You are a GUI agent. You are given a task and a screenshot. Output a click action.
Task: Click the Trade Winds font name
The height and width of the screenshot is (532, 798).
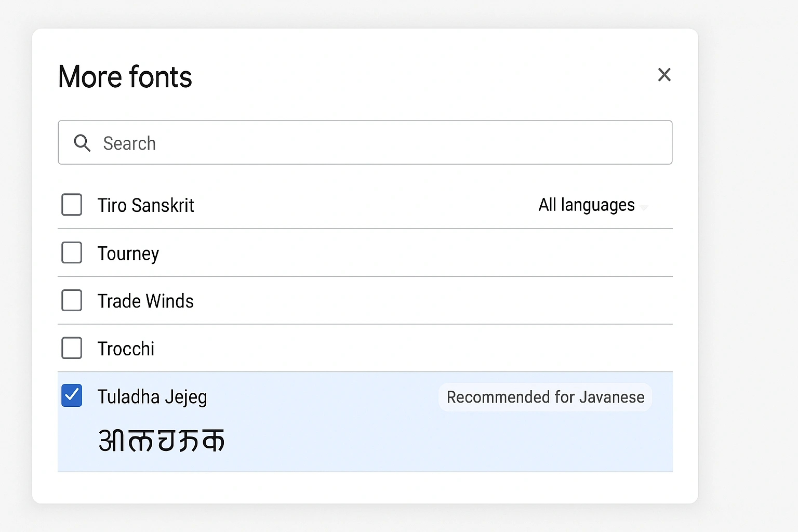tap(145, 300)
